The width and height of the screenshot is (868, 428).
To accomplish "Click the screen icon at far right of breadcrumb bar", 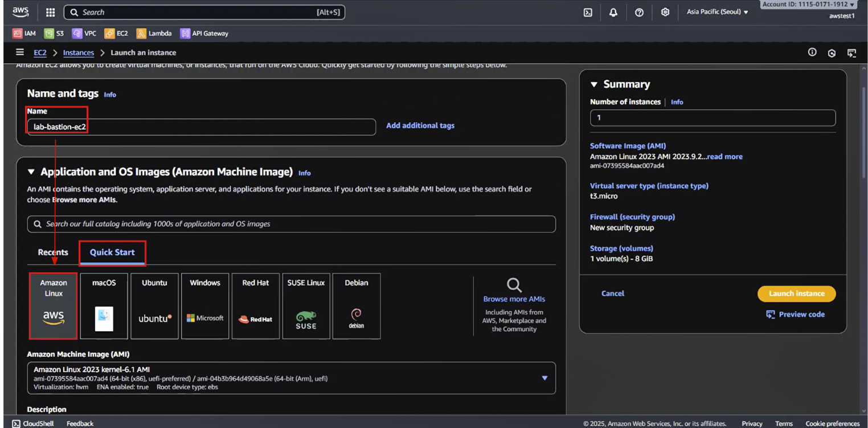I will (x=851, y=53).
